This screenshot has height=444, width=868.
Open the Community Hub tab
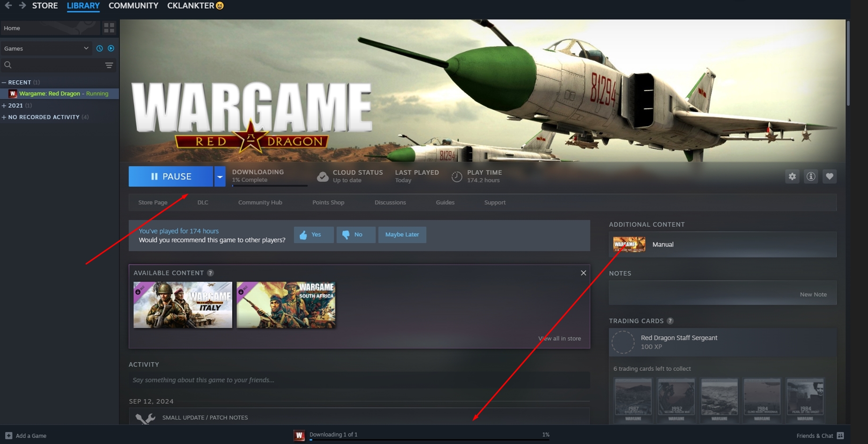tap(260, 202)
